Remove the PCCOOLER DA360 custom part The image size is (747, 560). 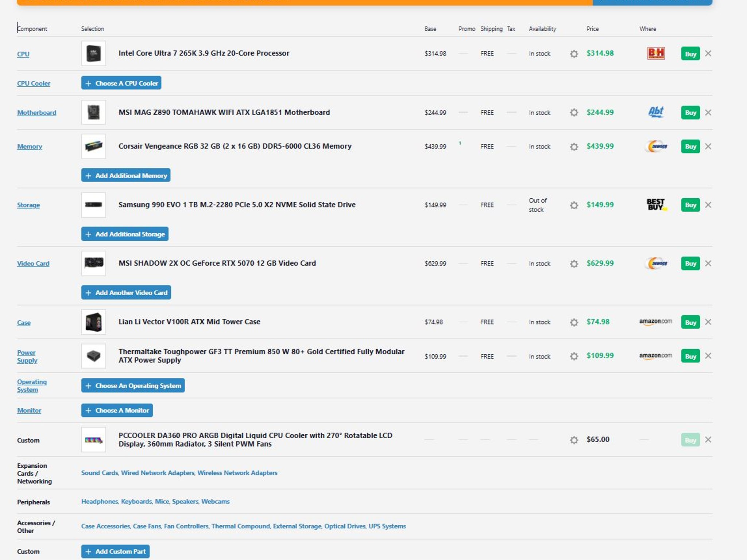point(708,440)
